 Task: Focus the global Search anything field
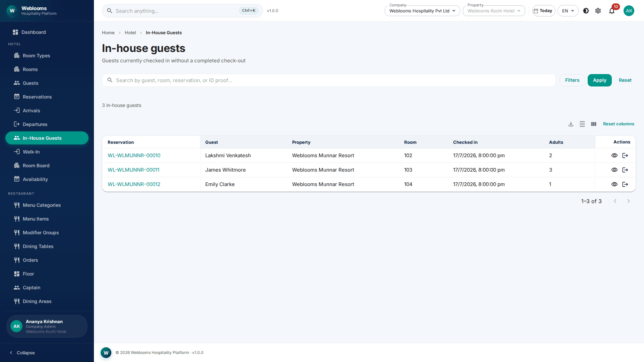(182, 11)
